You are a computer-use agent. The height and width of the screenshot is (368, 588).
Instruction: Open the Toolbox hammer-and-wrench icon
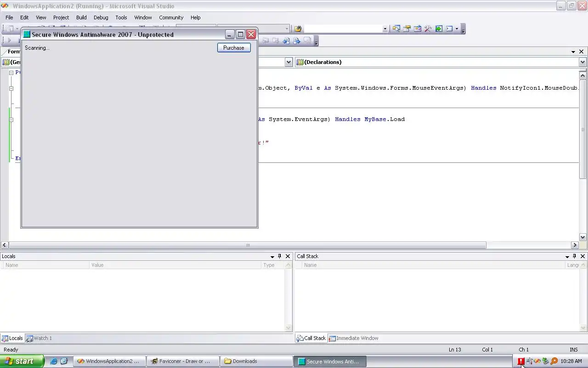[x=428, y=29]
